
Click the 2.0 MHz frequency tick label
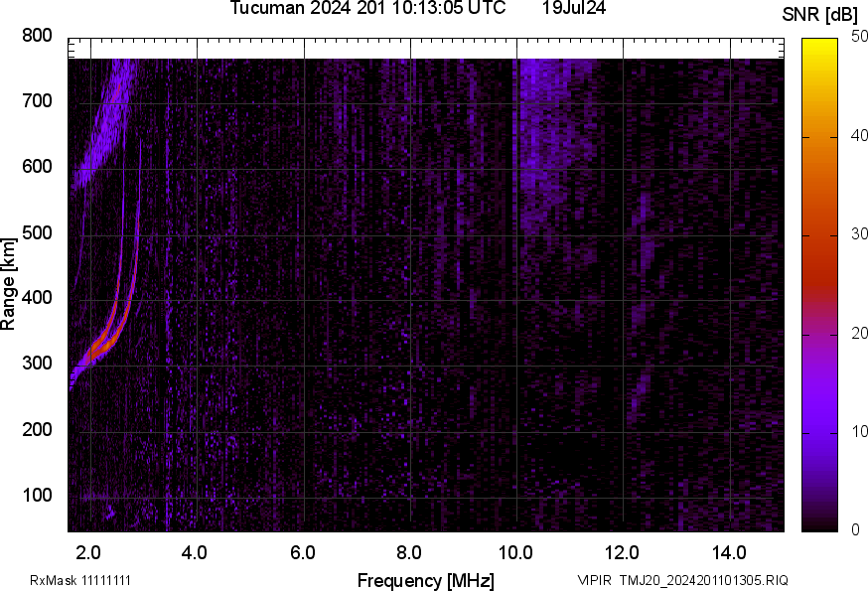(x=86, y=549)
